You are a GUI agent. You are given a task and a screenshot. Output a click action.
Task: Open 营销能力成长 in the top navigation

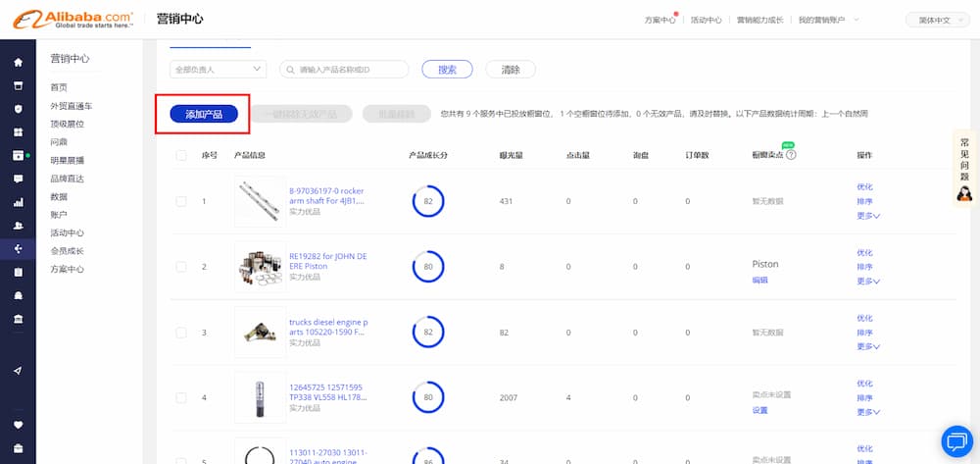tap(760, 20)
